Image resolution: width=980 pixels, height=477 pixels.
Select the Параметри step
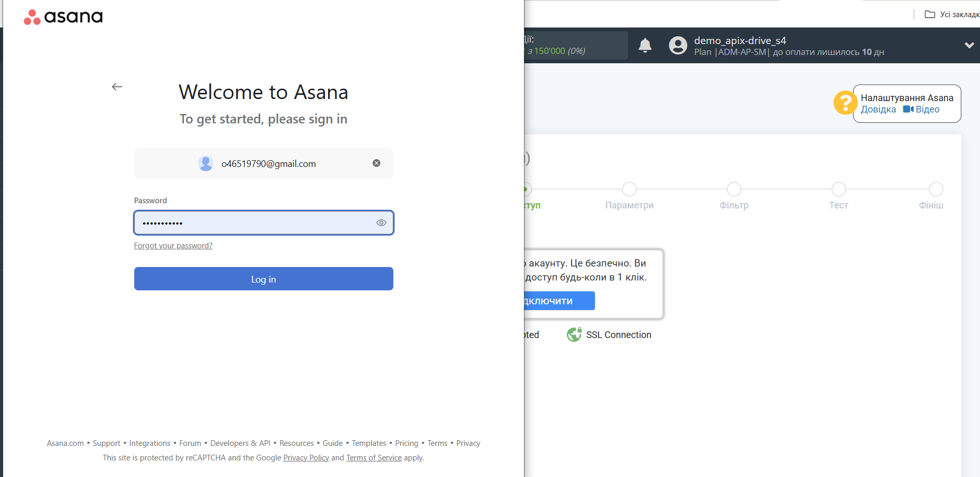(629, 189)
